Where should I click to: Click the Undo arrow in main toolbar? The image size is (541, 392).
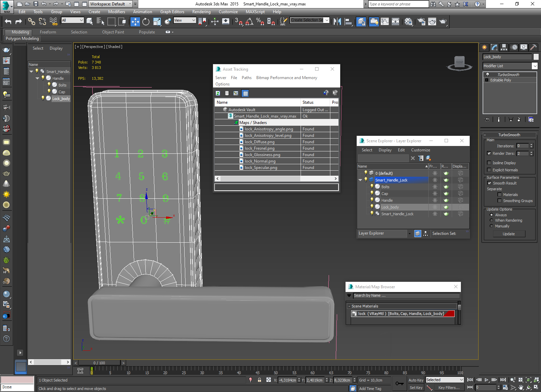[x=8, y=22]
